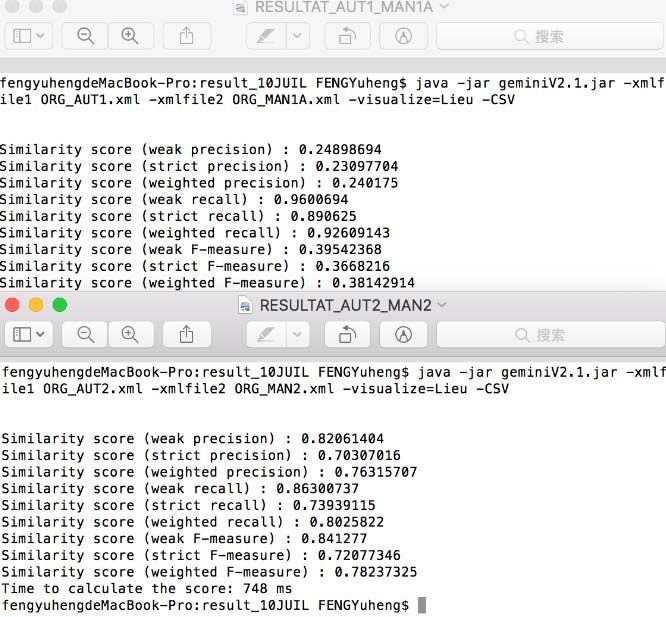The height and width of the screenshot is (617, 666).
Task: Click weighted precision value 0.240175
Action: click(365, 183)
